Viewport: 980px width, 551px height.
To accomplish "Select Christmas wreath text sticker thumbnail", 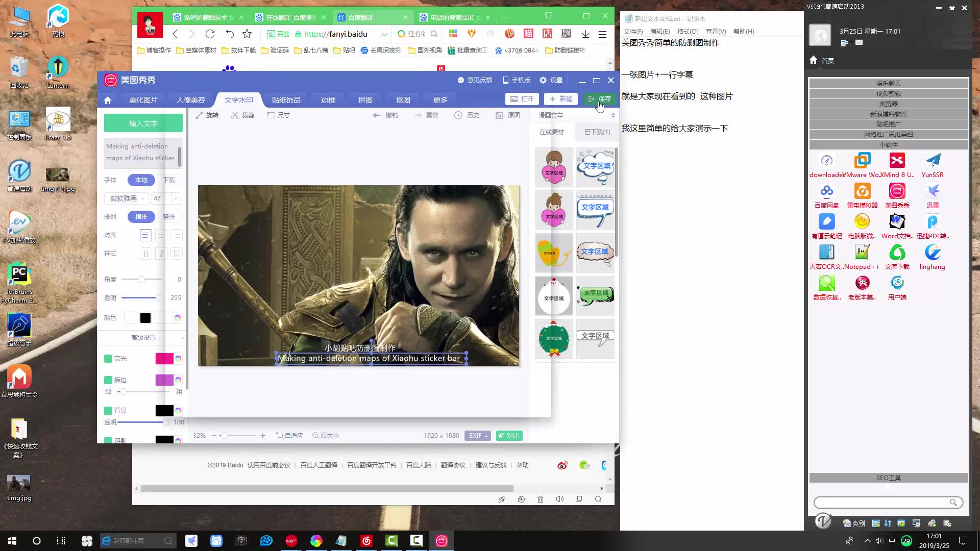I will [554, 339].
